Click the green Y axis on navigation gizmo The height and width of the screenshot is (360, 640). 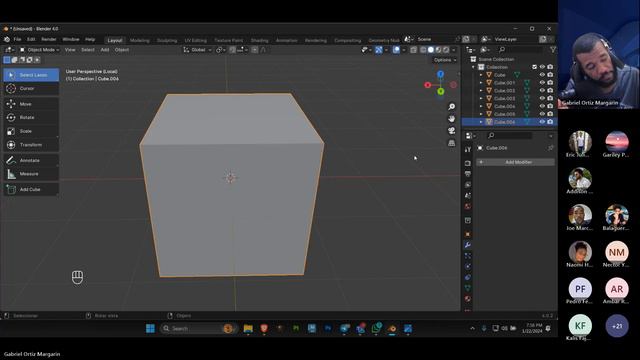pos(440,91)
